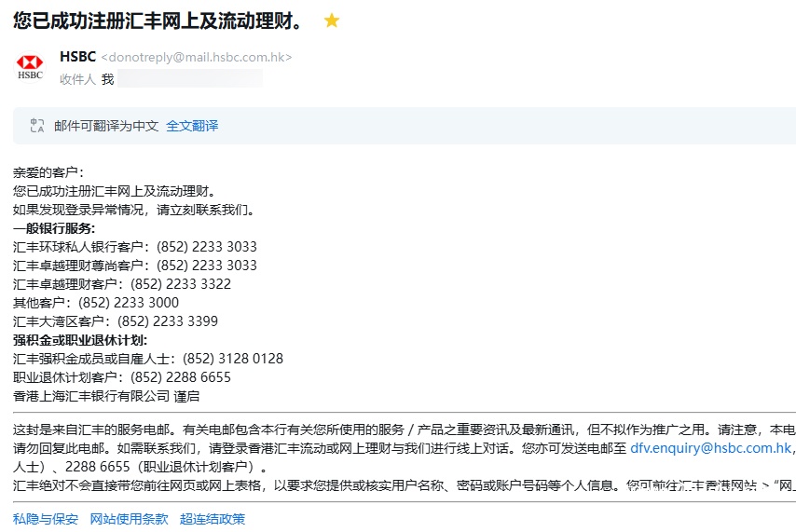796x532 pixels.
Task: Open the dfv.enquiry@hsbc.com.hk email link
Action: (x=710, y=448)
